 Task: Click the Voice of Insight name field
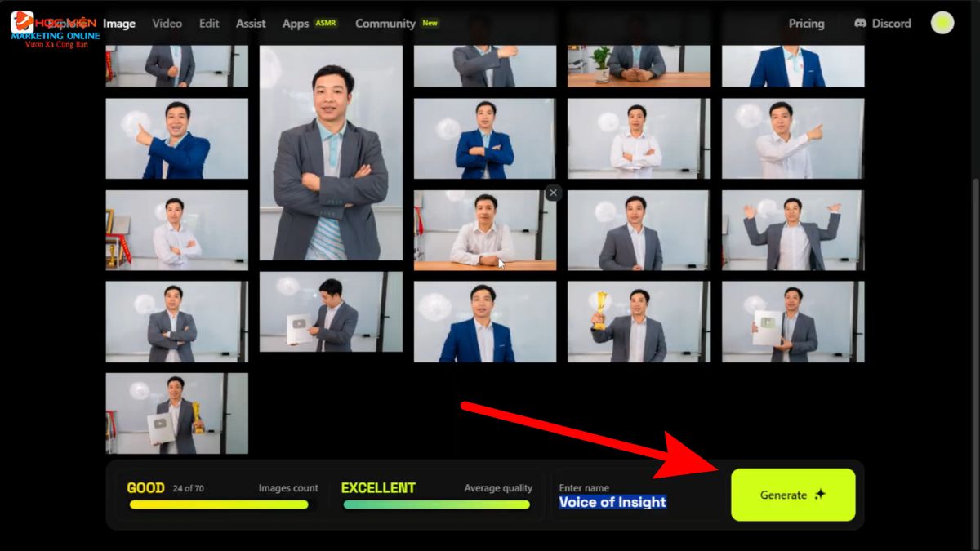click(x=612, y=502)
